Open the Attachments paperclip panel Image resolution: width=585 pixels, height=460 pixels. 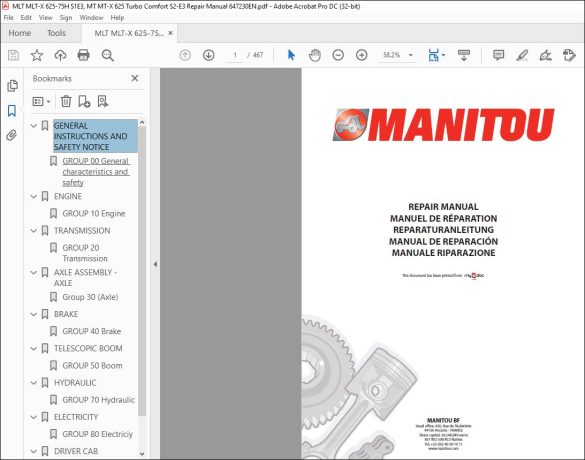(12, 135)
